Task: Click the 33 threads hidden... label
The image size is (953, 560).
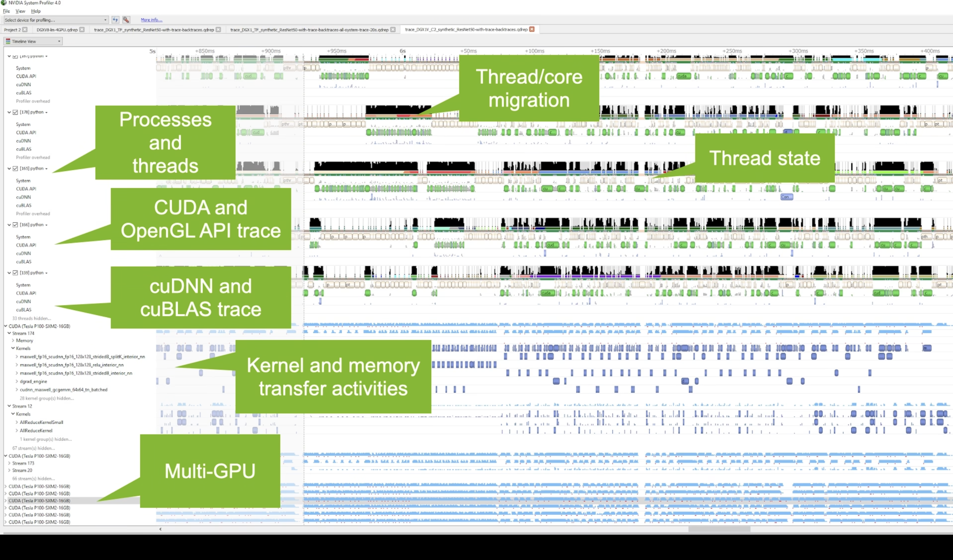Action: (31, 318)
